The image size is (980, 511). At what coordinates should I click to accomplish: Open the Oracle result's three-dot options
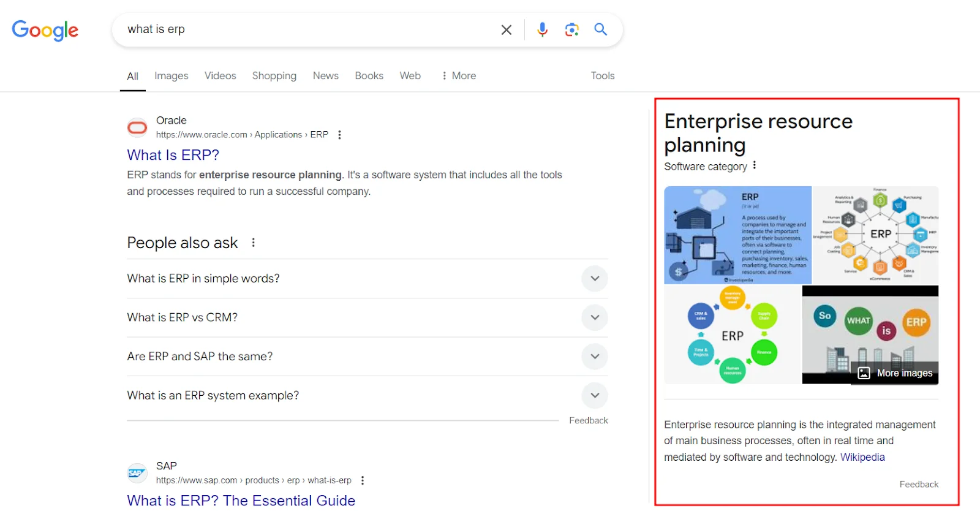[x=339, y=135]
